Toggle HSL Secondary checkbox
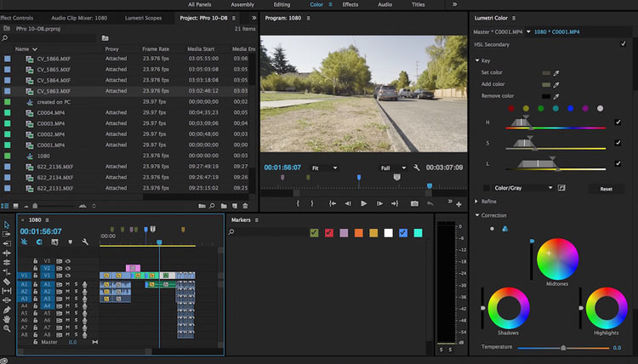638x364 pixels. click(x=623, y=44)
